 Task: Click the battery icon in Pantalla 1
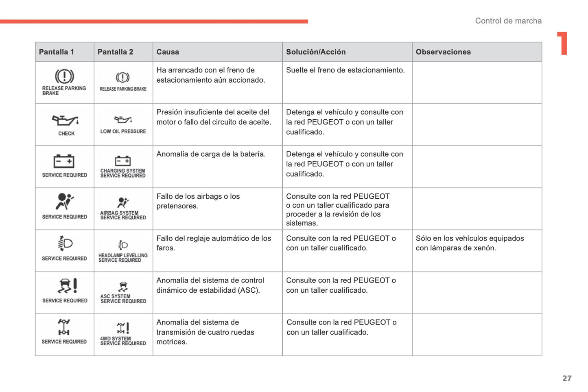64,161
